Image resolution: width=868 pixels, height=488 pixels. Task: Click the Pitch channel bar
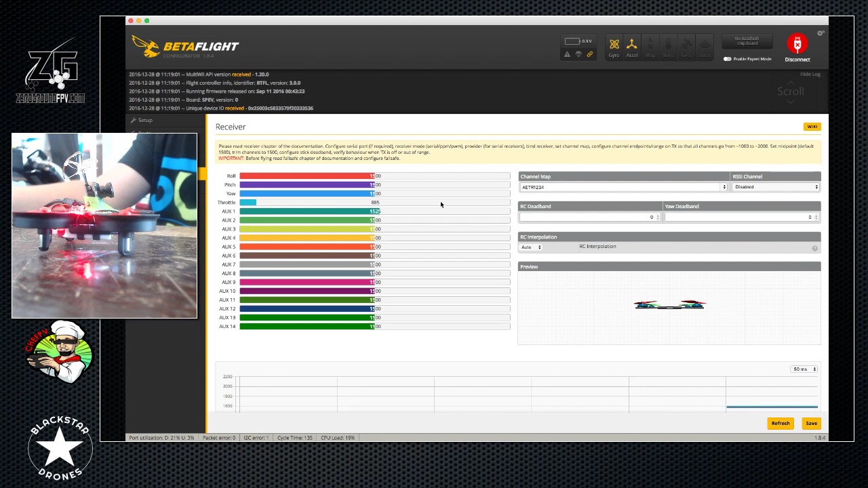pyautogui.click(x=374, y=185)
